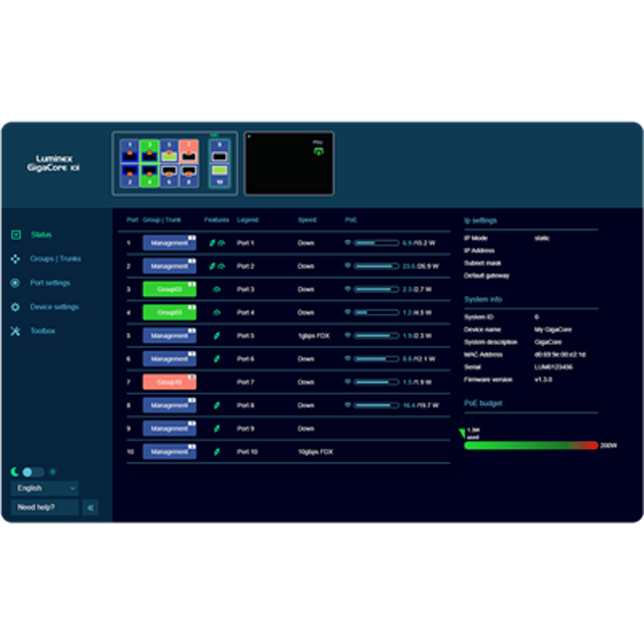Click the green Group03 badge on port 3
This screenshot has height=644, width=644.
point(169,289)
